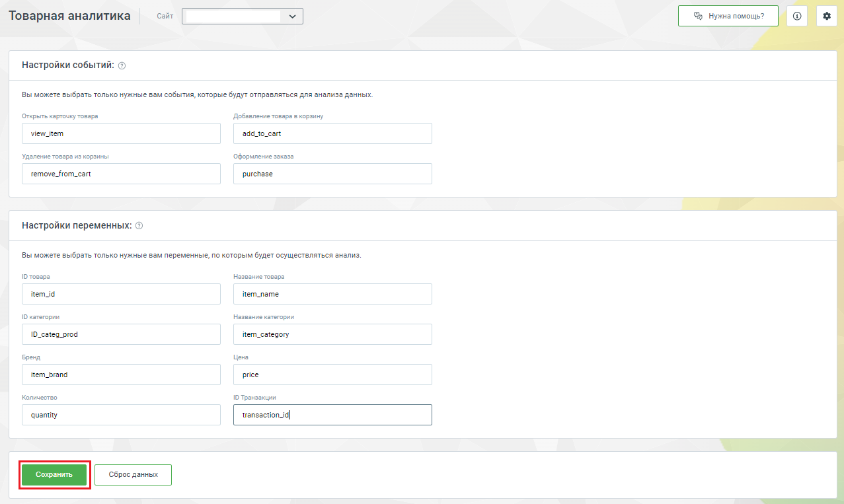The height and width of the screenshot is (504, 844).
Task: Click the Название товара label
Action: 259,277
